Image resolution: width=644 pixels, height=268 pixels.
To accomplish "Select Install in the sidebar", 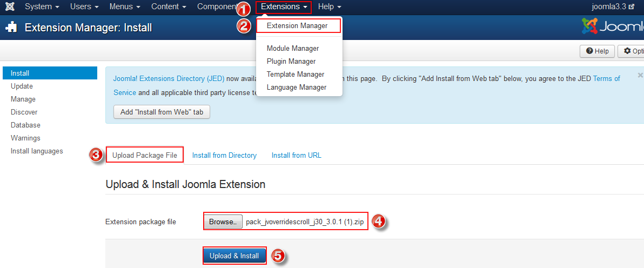I will [50, 73].
